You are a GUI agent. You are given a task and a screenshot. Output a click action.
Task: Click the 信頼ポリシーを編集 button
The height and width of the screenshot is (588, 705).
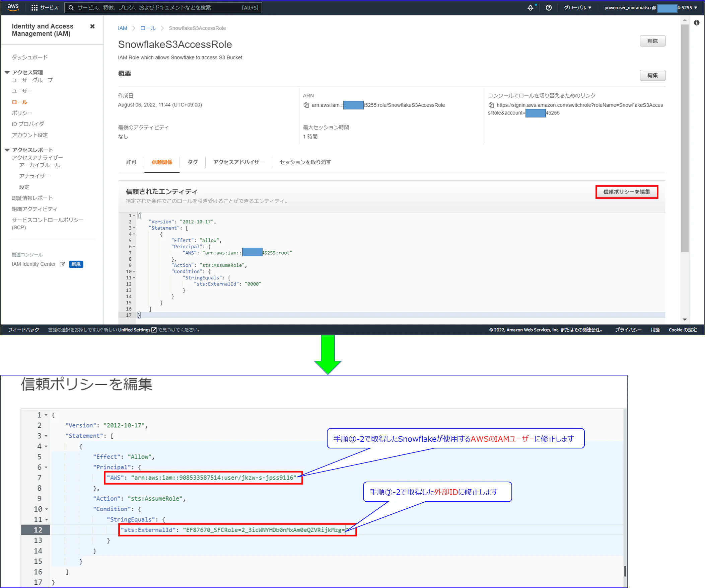(626, 192)
